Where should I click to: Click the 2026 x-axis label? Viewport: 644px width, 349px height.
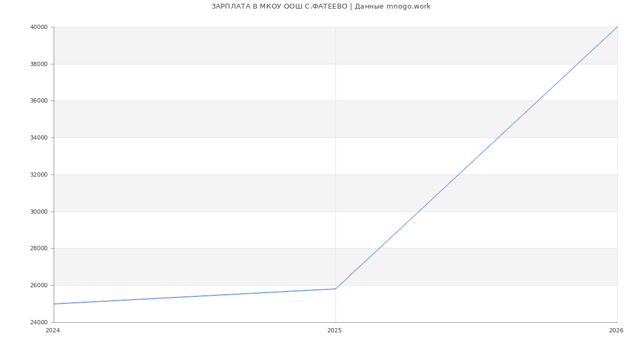pyautogui.click(x=616, y=331)
